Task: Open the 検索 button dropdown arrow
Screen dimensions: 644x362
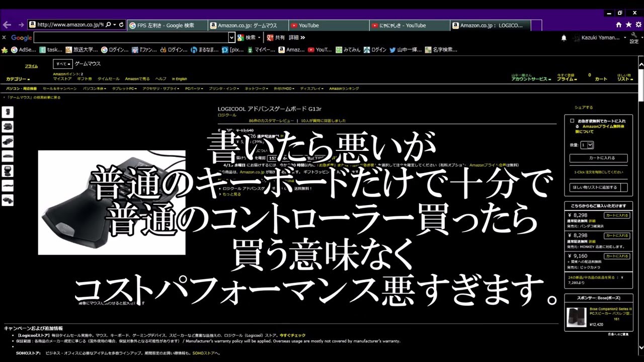Action: pos(259,38)
